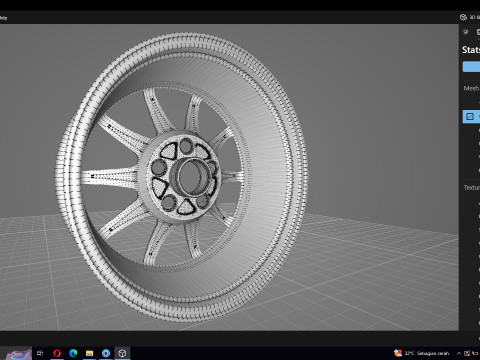Open the Environment & Lighting sun icon tab
Viewport: 480px width, 360px height.
point(466,32)
